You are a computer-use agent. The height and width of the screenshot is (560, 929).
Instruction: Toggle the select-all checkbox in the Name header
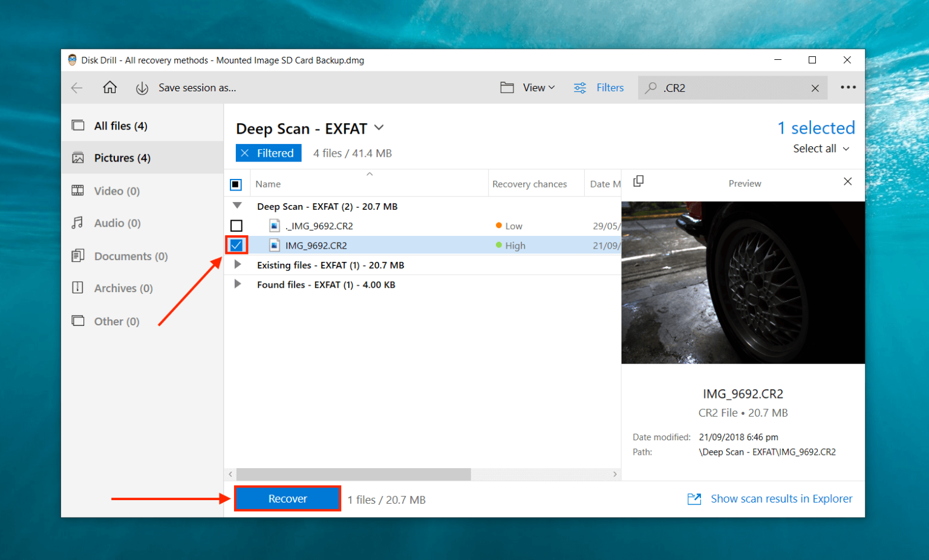[x=236, y=184]
